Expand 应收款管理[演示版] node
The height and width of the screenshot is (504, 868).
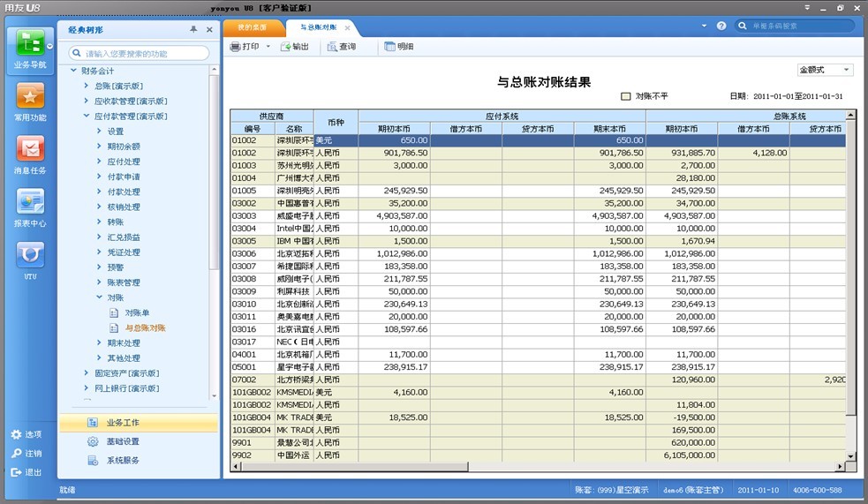(x=86, y=101)
